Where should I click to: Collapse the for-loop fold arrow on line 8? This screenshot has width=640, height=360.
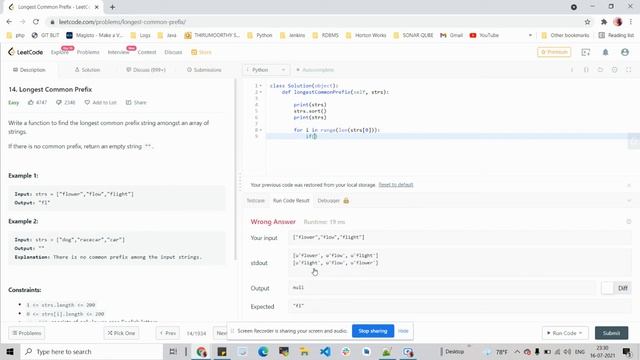click(261, 130)
